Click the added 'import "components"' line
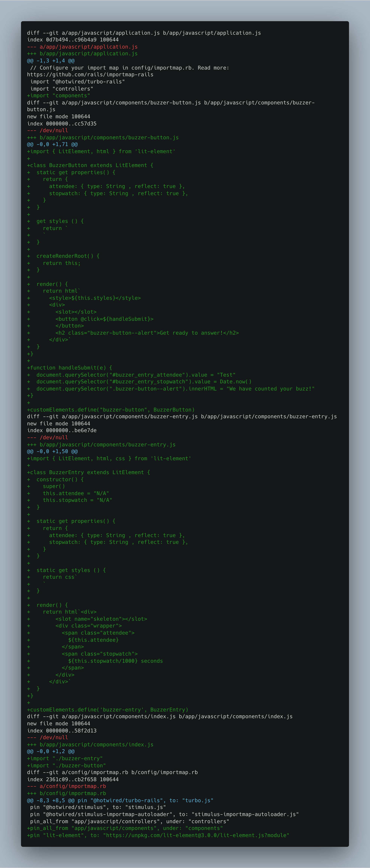 pyautogui.click(x=58, y=95)
